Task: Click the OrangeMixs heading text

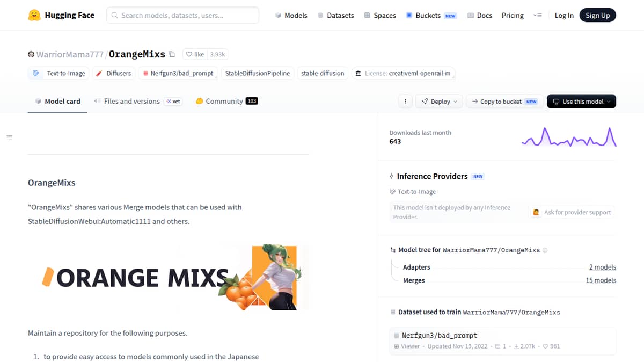Action: pos(52,183)
